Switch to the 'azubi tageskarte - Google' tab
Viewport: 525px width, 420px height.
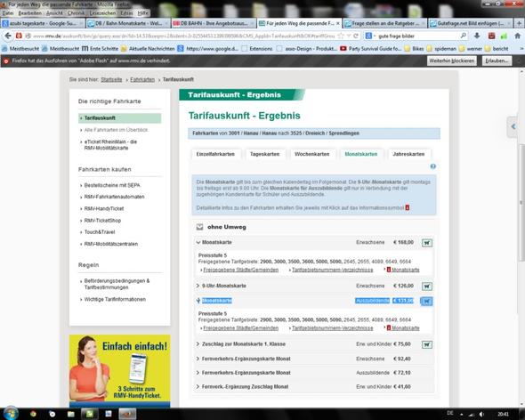coord(43,23)
